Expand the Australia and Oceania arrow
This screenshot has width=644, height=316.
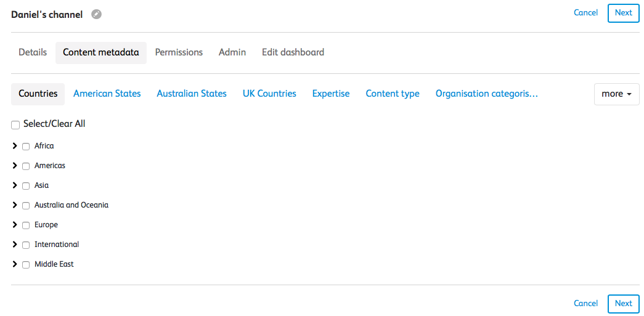tap(15, 205)
